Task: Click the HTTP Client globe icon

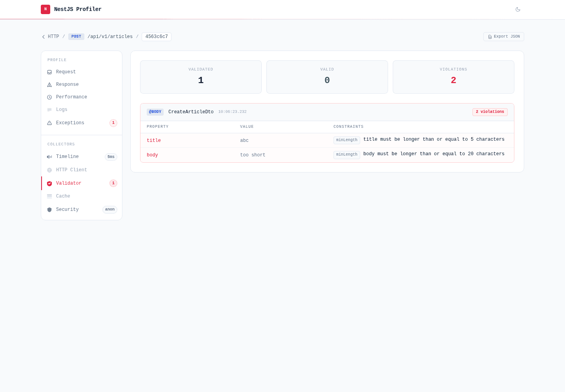Action: point(49,170)
